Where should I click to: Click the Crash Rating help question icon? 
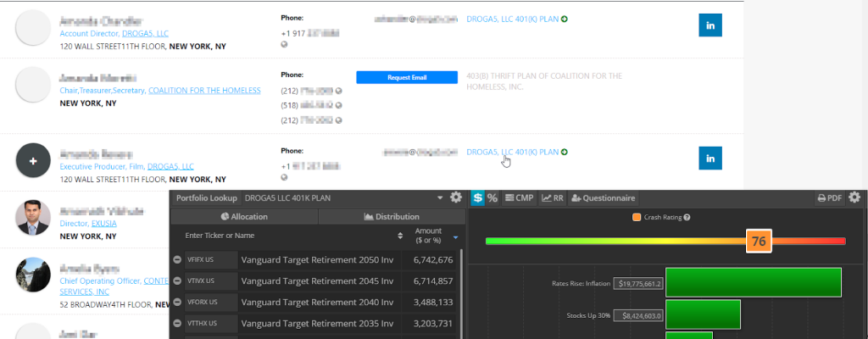[687, 218]
